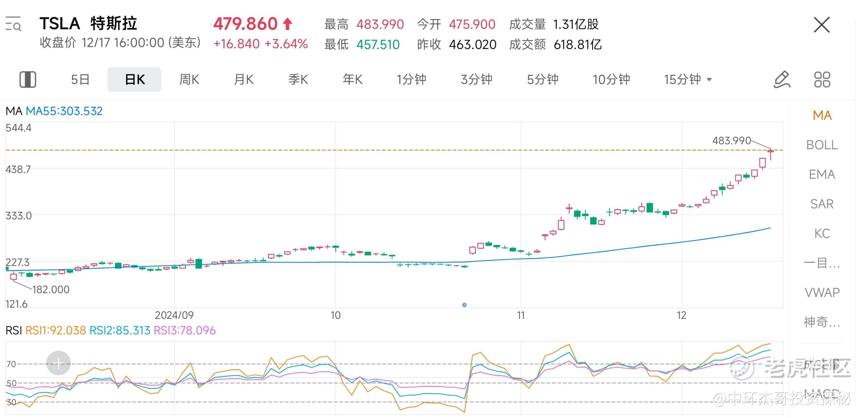868x418 pixels.
Task: Select the KC indicator
Action: pos(822,233)
